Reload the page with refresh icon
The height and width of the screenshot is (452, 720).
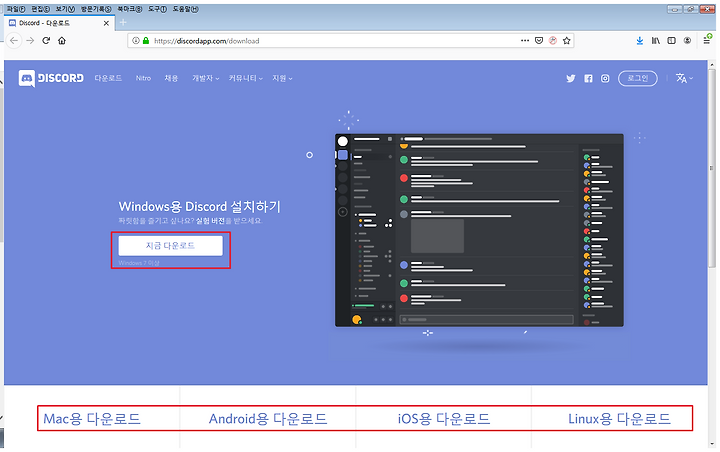[x=46, y=40]
